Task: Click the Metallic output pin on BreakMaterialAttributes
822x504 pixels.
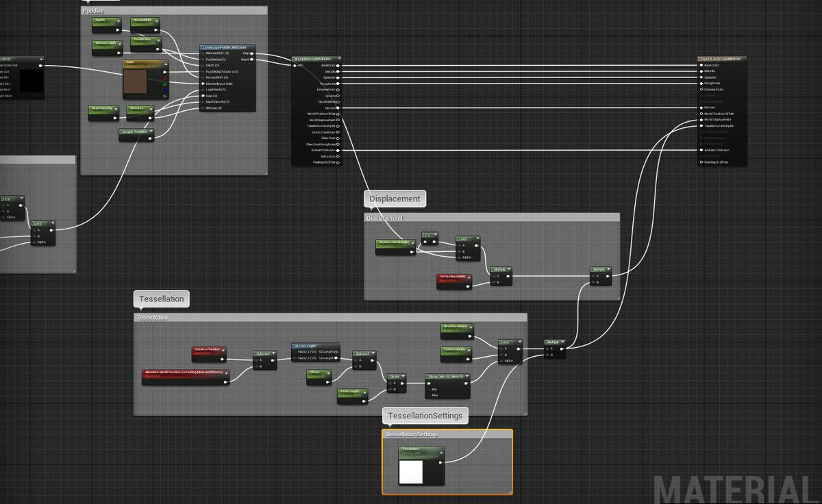Action: (338, 72)
